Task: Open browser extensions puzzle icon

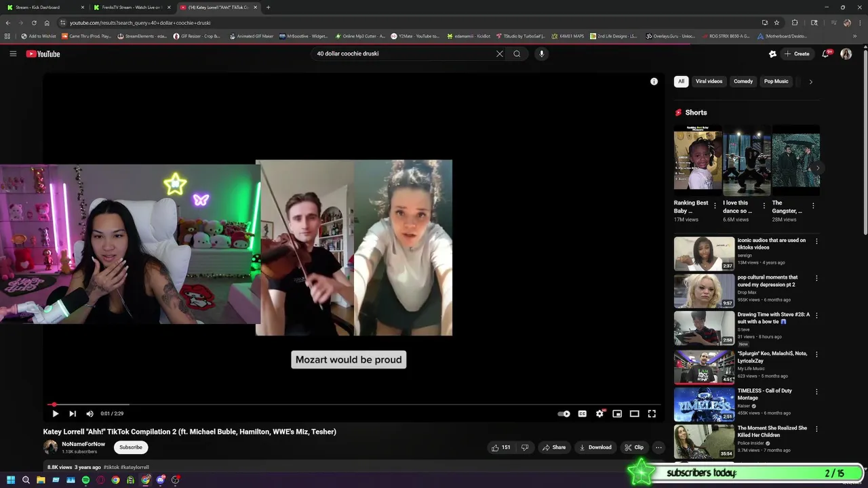Action: click(x=795, y=22)
